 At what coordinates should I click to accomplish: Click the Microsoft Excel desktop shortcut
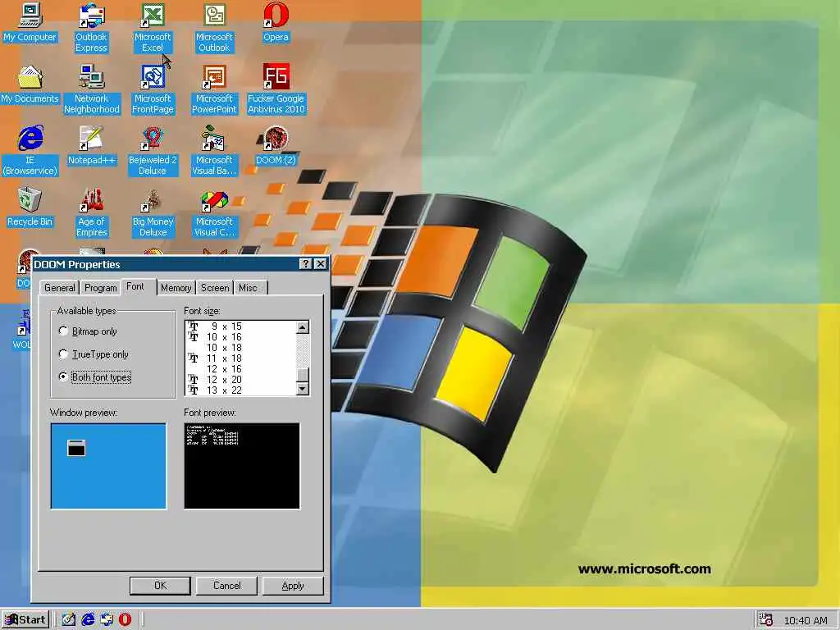[153, 28]
